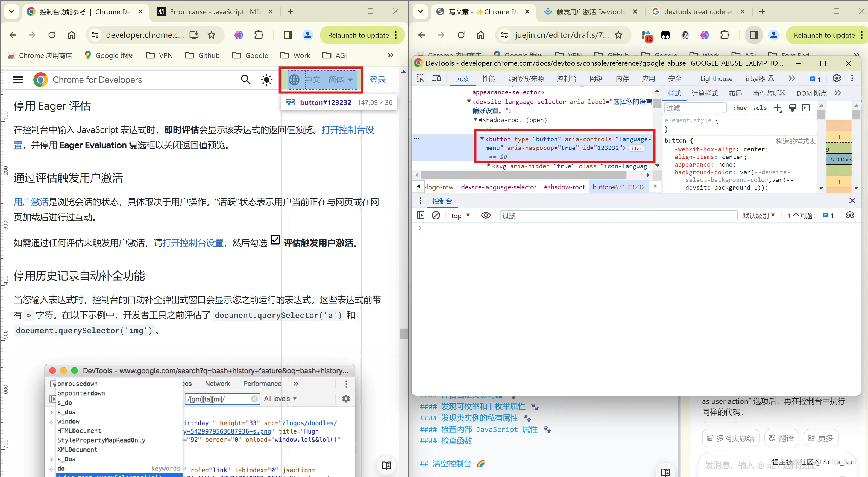The image size is (868, 477).
Task: Click the live expression eye icon
Action: pos(486,215)
